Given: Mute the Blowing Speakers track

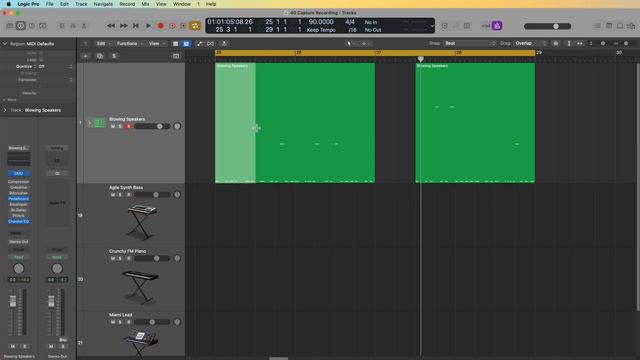Looking at the screenshot, I should [x=113, y=127].
